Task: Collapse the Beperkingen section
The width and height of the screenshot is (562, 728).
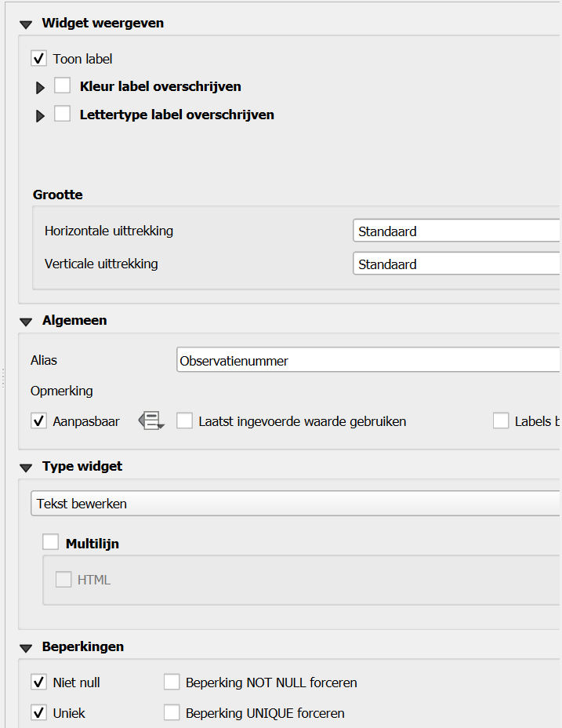Action: tap(27, 648)
